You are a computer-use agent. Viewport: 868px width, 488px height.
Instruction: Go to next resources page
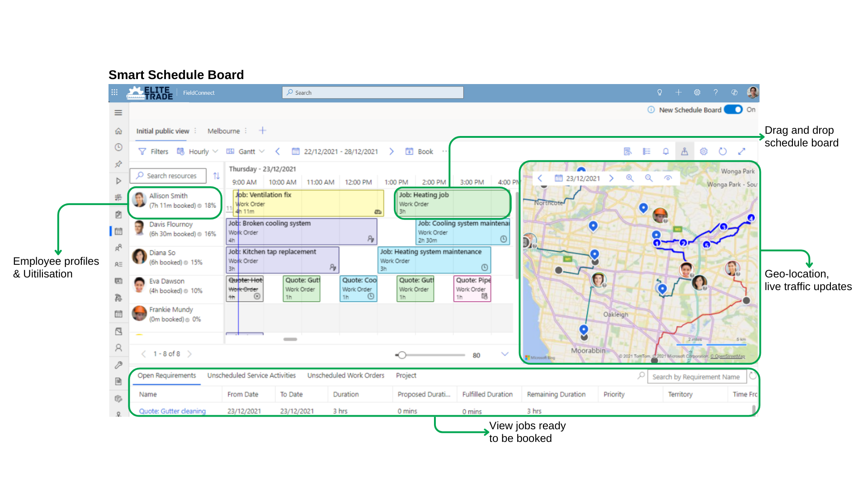[x=189, y=354]
